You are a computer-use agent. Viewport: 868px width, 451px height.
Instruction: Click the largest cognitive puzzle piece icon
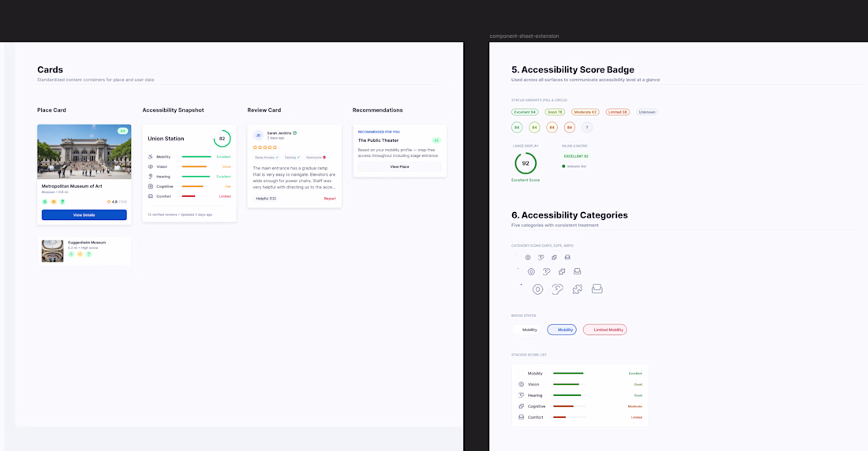point(578,289)
